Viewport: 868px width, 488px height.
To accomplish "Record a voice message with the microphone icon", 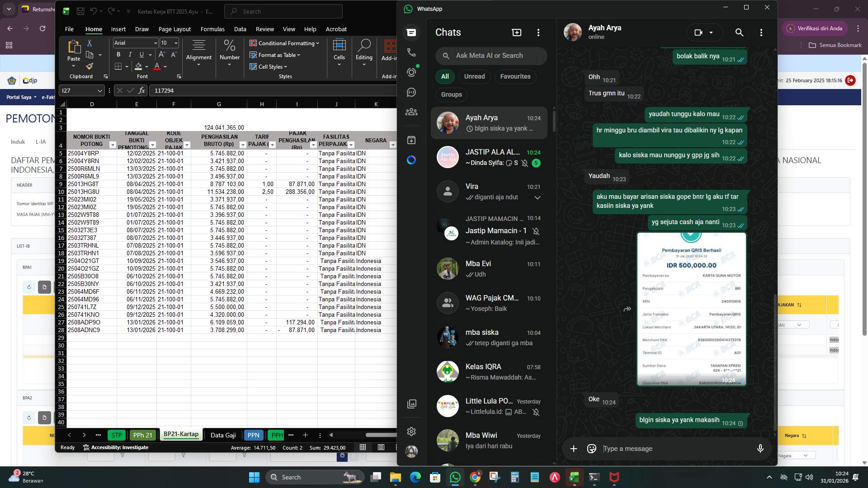I will point(760,448).
